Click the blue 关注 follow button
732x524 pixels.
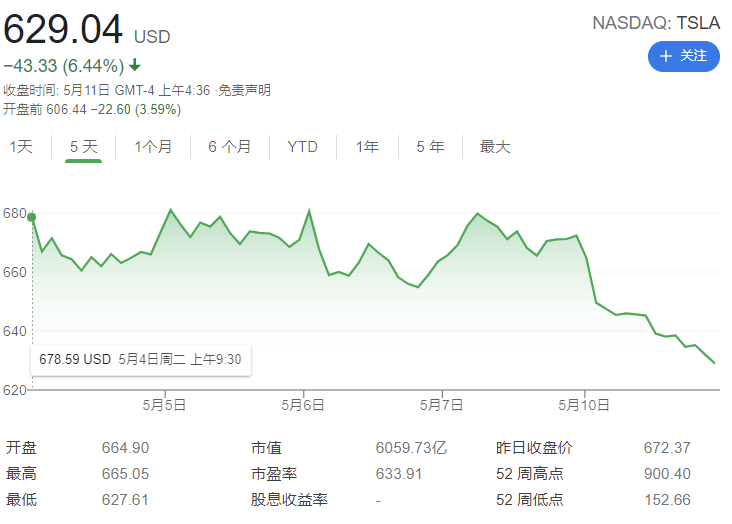684,56
